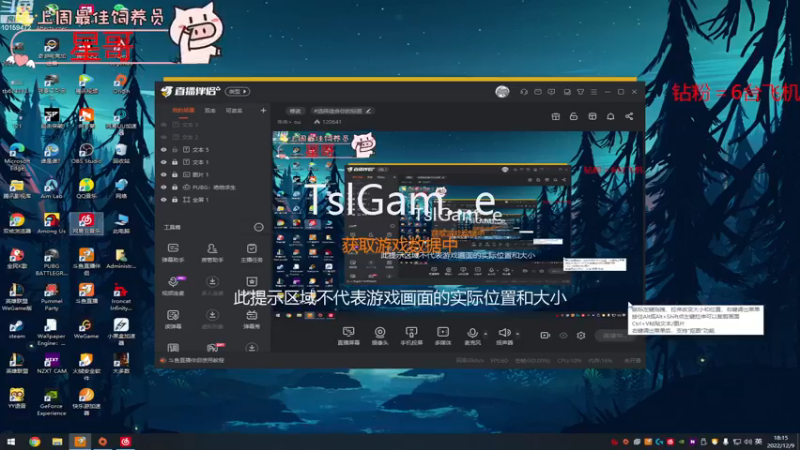Open the 读弹幕 tool
The image size is (800, 450).
tap(173, 319)
